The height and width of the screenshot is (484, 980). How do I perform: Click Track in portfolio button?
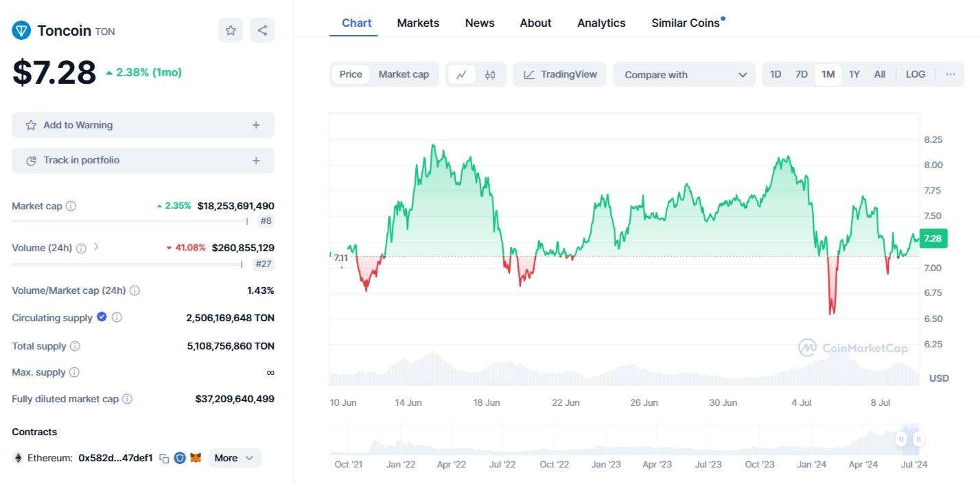(x=143, y=160)
